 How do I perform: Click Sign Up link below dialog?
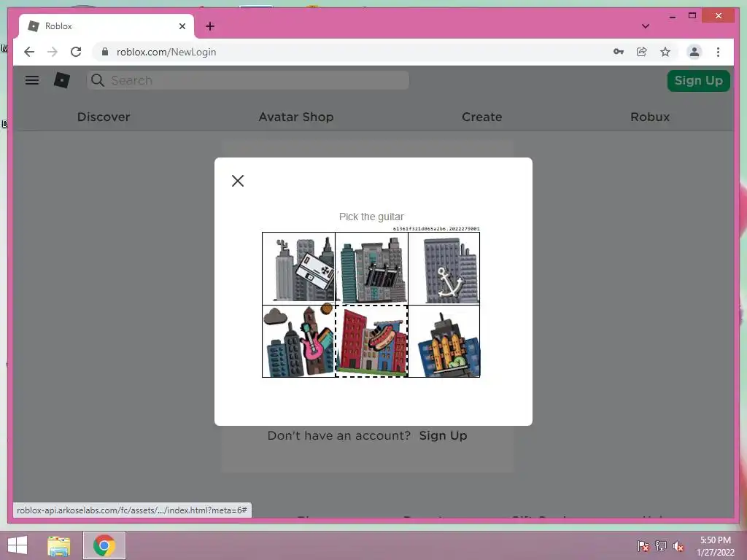[x=443, y=435]
